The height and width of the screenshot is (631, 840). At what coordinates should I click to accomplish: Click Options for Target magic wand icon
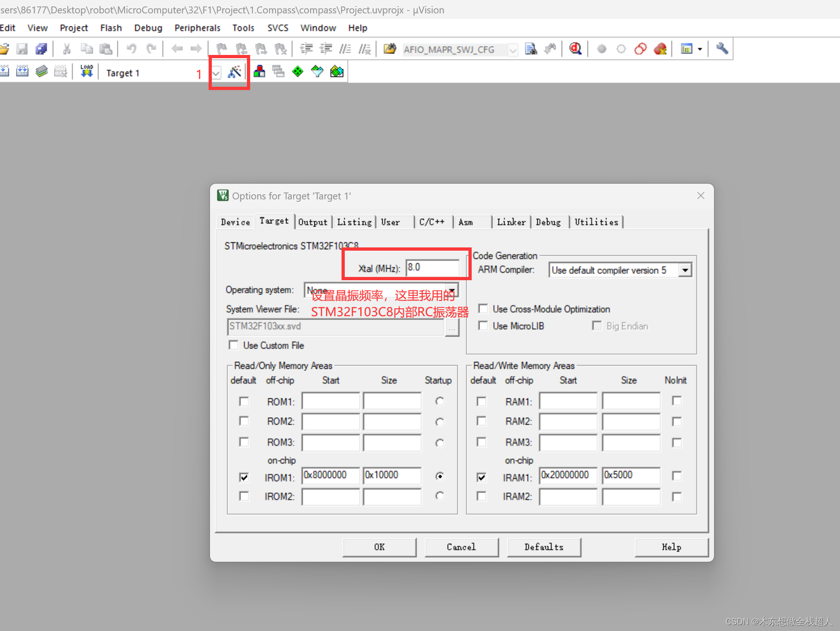(x=234, y=72)
